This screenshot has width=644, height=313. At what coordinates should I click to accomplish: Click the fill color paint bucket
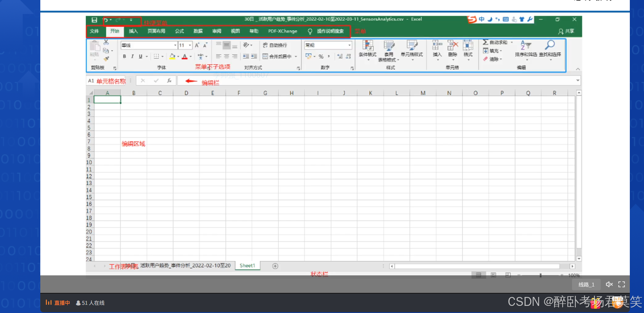pyautogui.click(x=172, y=56)
